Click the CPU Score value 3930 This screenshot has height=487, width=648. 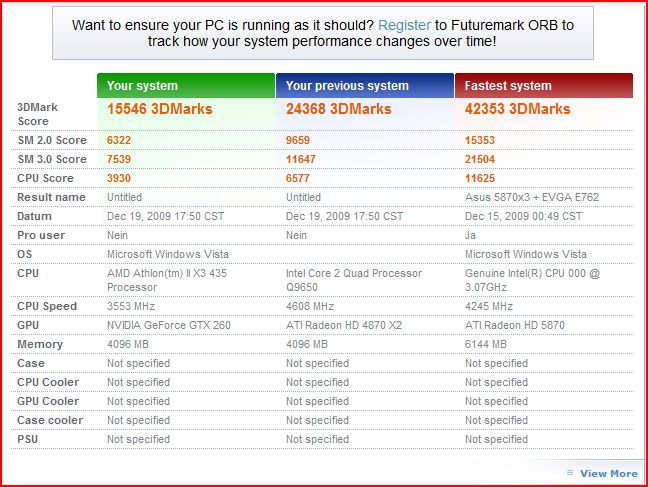[119, 178]
